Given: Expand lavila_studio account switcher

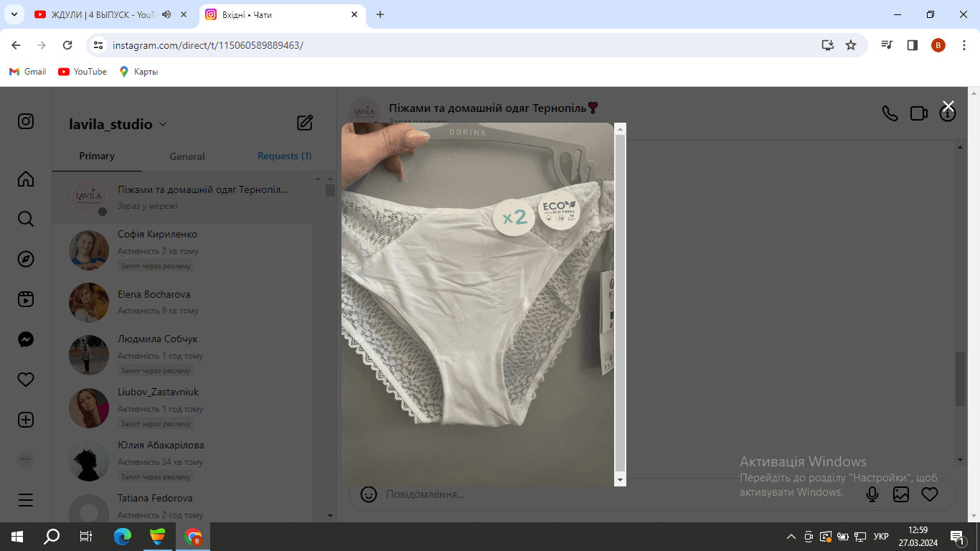Looking at the screenshot, I should (x=163, y=124).
